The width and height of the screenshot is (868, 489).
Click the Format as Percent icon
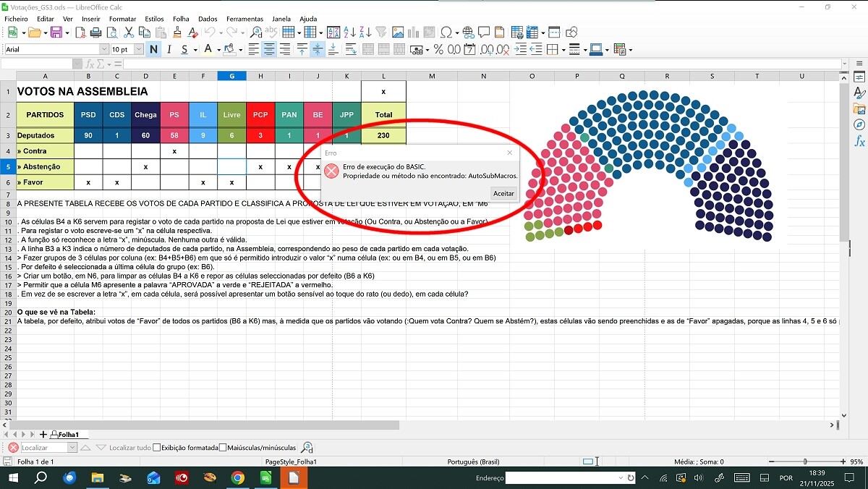(x=438, y=50)
